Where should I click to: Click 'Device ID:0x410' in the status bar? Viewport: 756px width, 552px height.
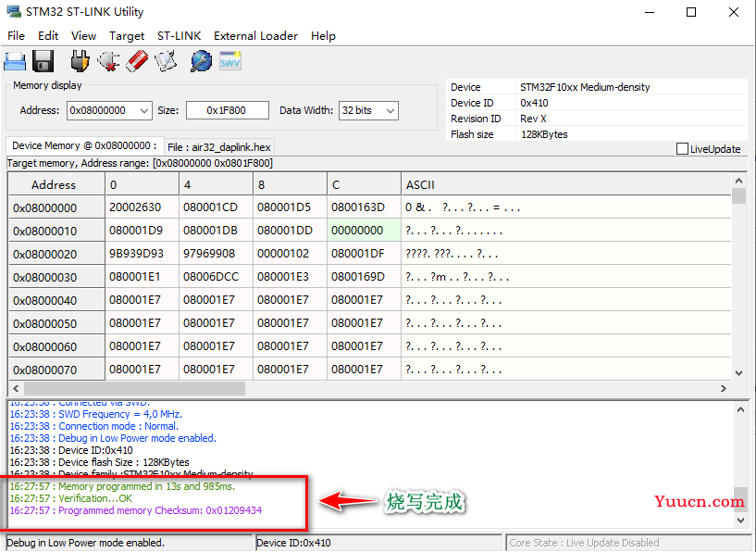293,543
